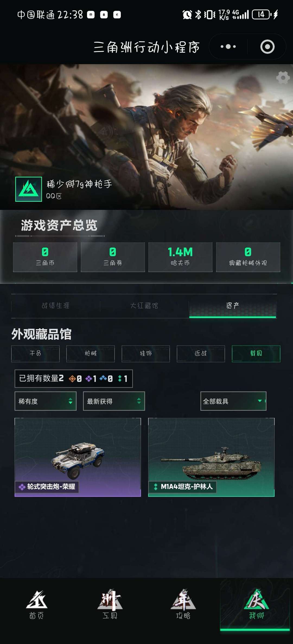The height and width of the screenshot is (644, 293).
Task: Tap the green player avatar logo
Action: click(x=28, y=189)
